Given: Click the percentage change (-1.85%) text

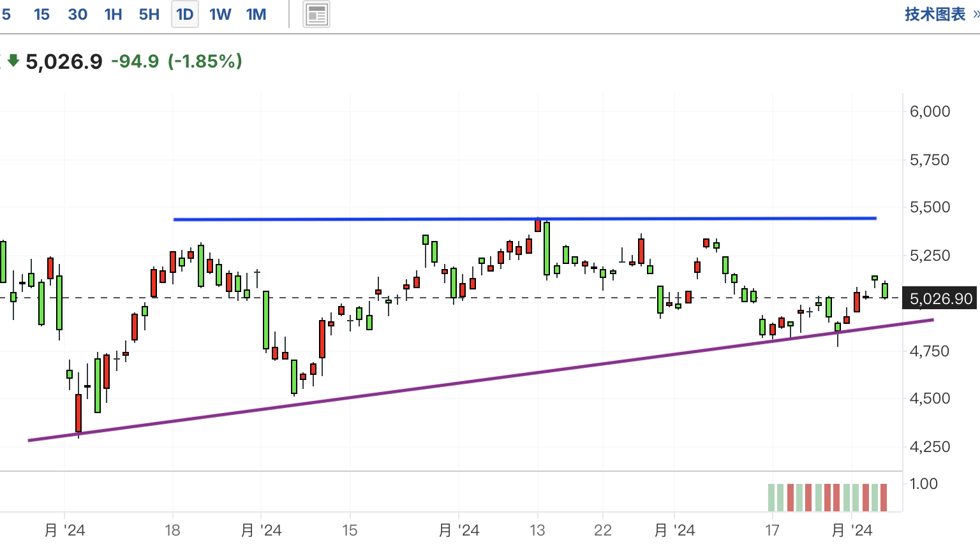Looking at the screenshot, I should [x=205, y=61].
